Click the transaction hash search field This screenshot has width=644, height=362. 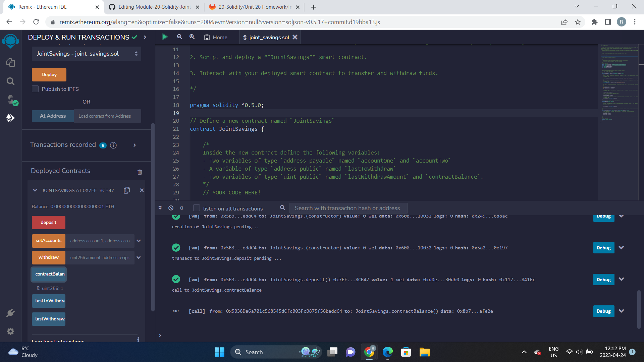tap(348, 208)
